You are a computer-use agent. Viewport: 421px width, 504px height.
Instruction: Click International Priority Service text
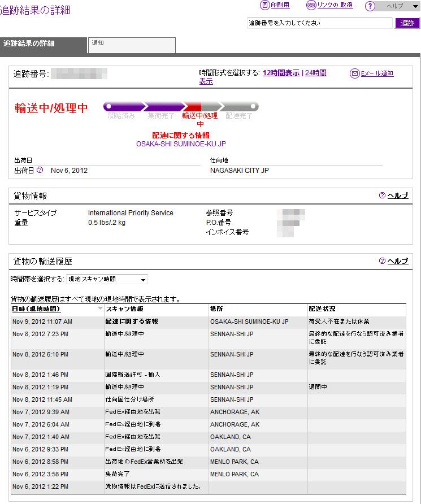click(x=131, y=213)
